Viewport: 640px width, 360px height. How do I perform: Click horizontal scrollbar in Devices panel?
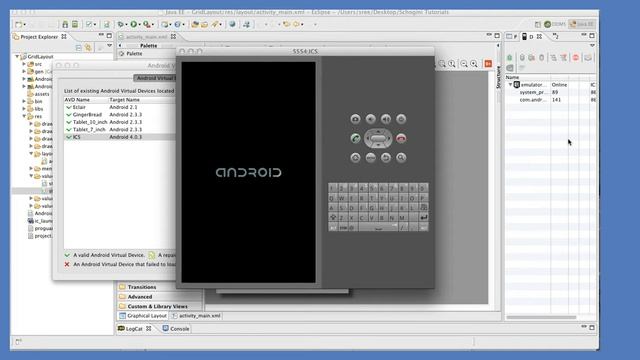(x=541, y=317)
